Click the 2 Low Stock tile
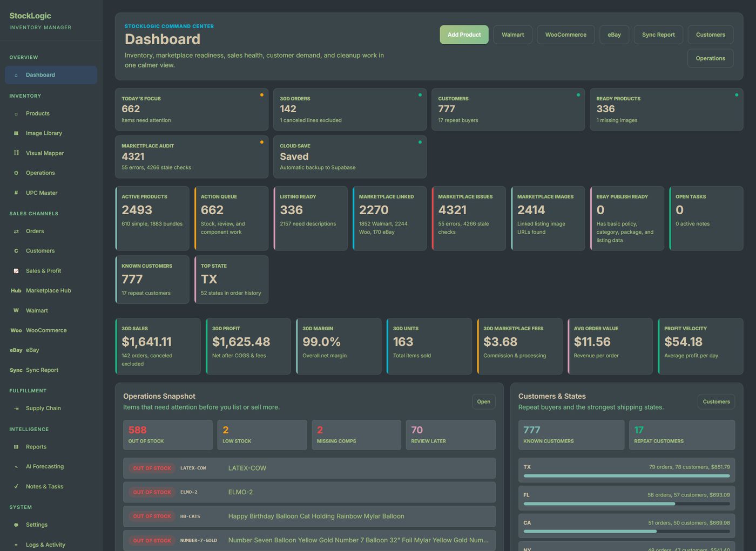 tap(262, 435)
